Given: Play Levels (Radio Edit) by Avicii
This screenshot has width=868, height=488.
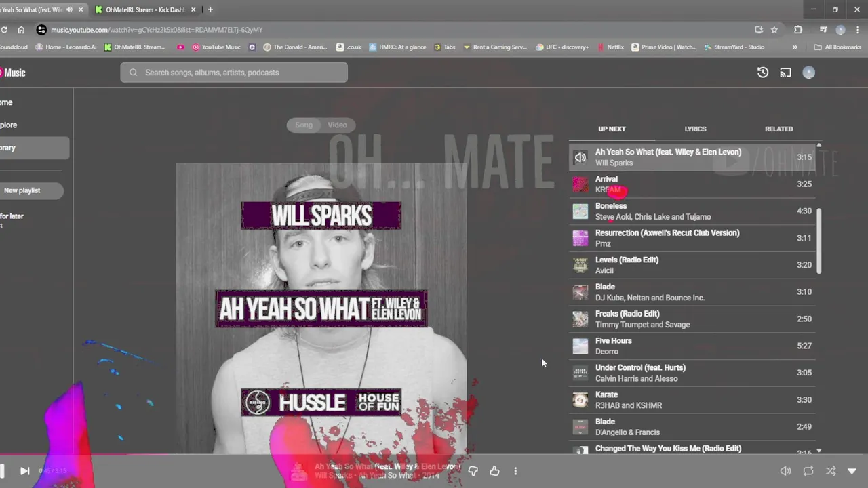Looking at the screenshot, I should tap(692, 265).
